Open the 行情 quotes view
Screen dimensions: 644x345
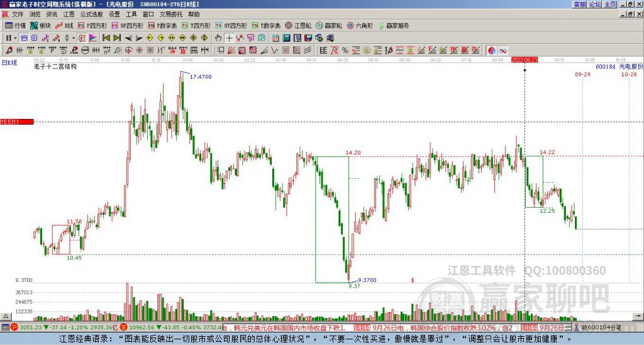[16, 25]
